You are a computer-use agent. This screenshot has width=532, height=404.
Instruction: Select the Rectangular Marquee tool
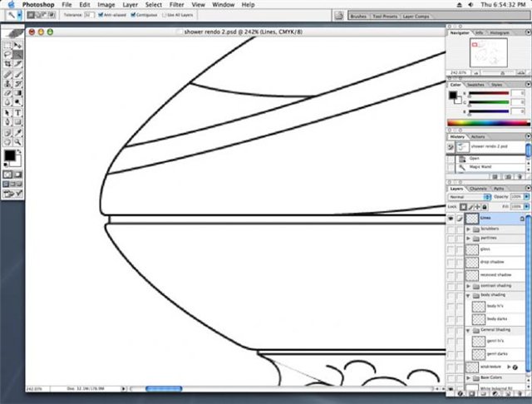coord(7,45)
